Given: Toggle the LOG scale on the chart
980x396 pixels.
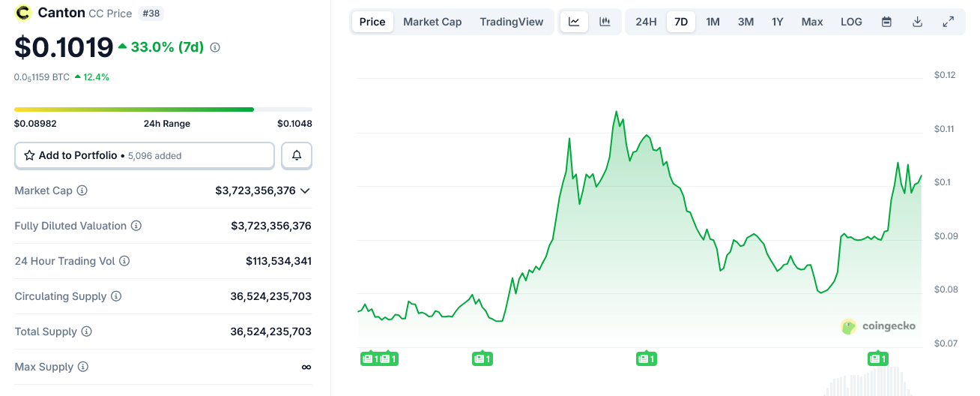Looking at the screenshot, I should click(851, 22).
